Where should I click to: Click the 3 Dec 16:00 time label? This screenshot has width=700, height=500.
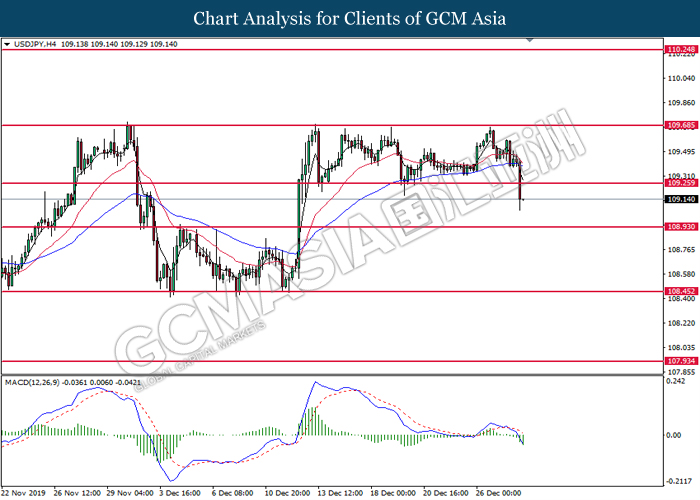[x=180, y=493]
